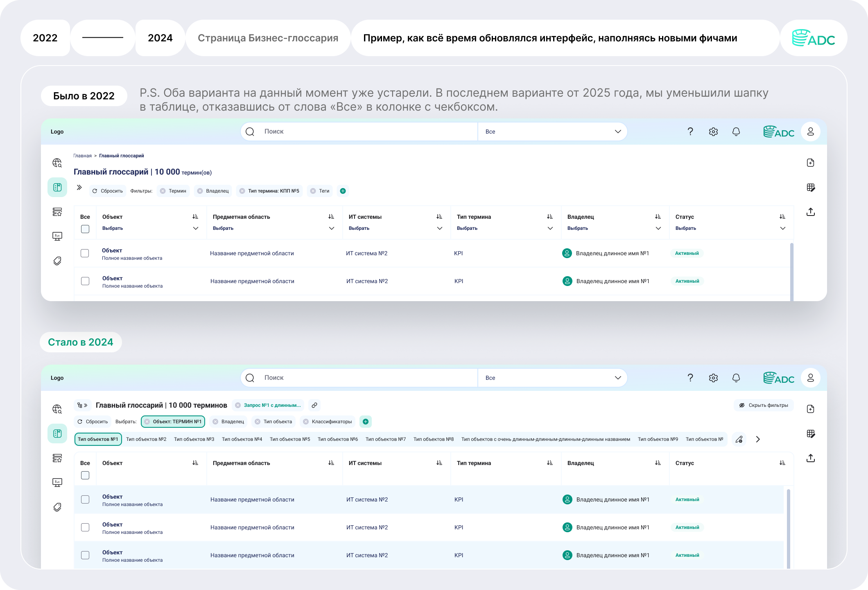Open list-with-star icon in 2024 panel sidebar
The height and width of the screenshot is (590, 868).
click(x=57, y=458)
